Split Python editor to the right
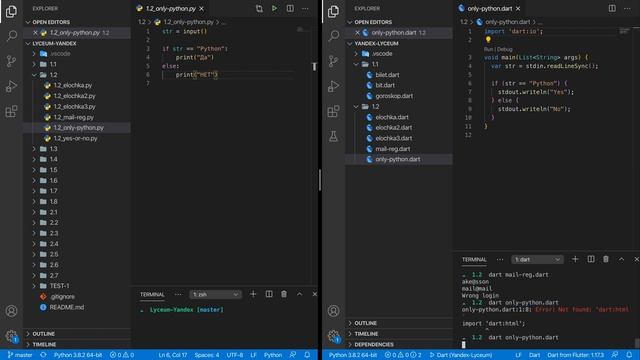Image resolution: width=640 pixels, height=360 pixels. coord(290,8)
